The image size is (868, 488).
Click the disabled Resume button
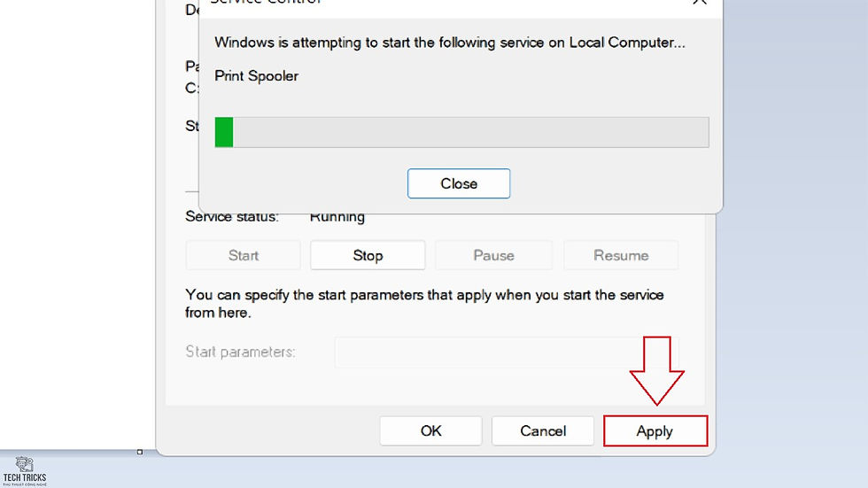point(621,255)
